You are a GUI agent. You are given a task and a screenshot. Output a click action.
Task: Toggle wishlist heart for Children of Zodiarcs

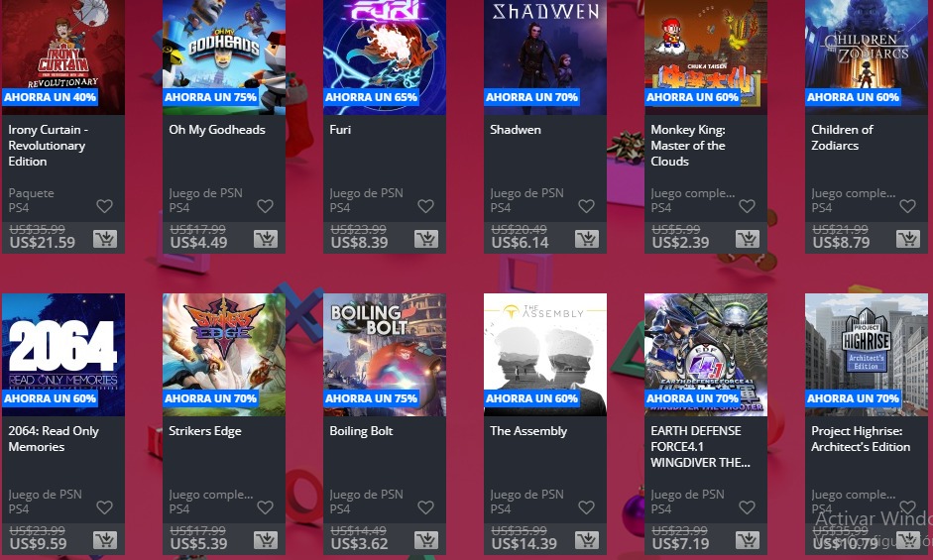tap(907, 206)
